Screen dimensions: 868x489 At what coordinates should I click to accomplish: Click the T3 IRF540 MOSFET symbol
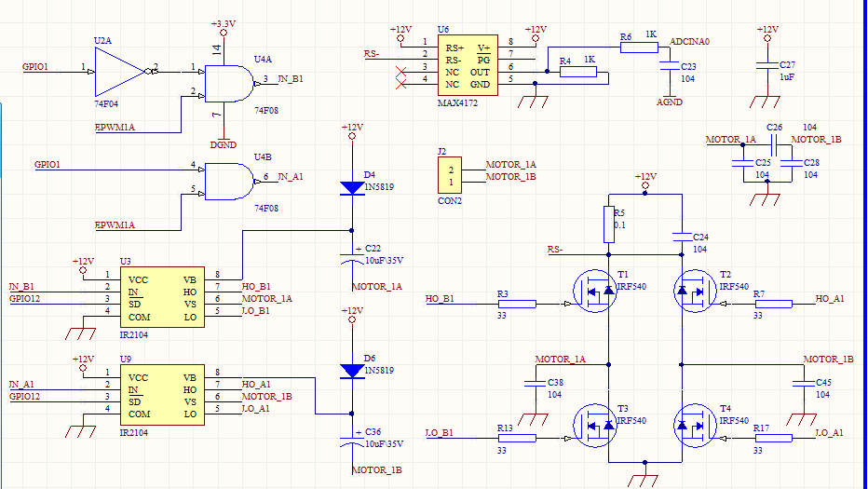click(x=596, y=425)
